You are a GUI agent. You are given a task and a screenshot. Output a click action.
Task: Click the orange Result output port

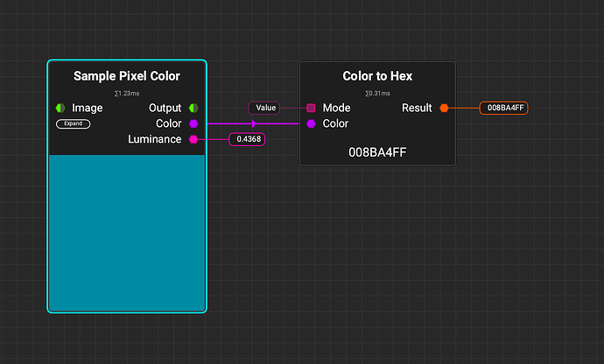(x=444, y=108)
